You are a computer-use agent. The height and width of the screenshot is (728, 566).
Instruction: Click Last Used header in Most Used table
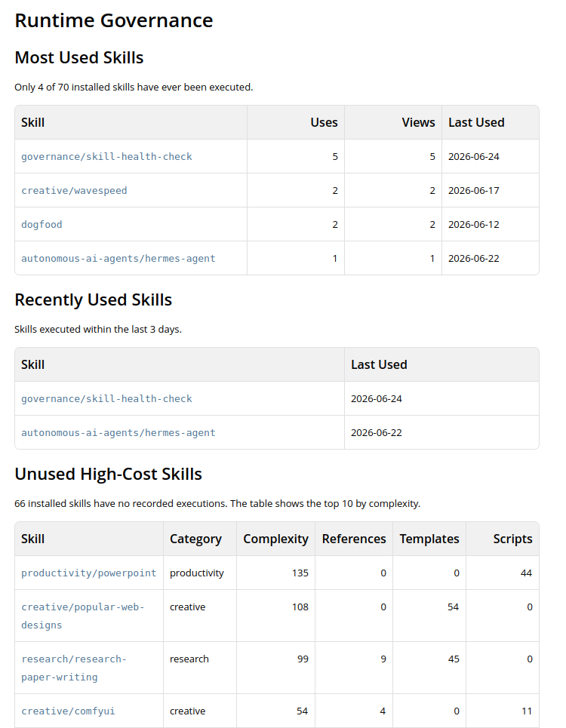476,122
